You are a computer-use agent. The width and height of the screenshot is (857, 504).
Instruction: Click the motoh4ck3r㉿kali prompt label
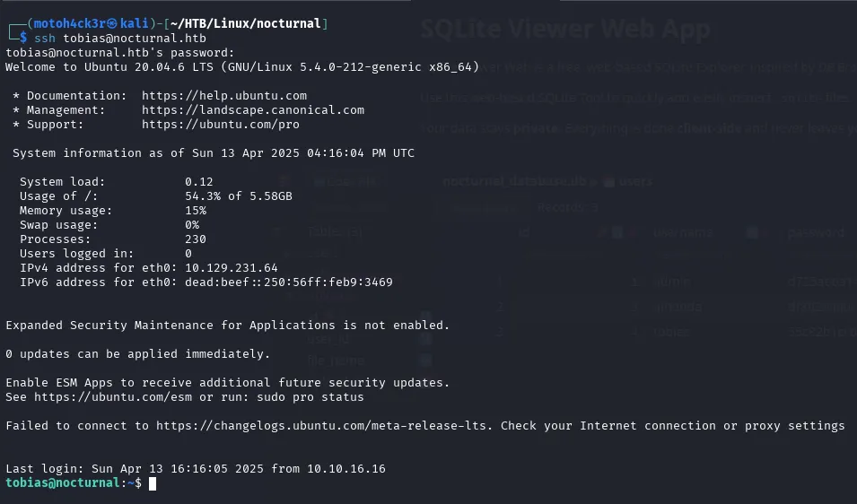point(92,23)
